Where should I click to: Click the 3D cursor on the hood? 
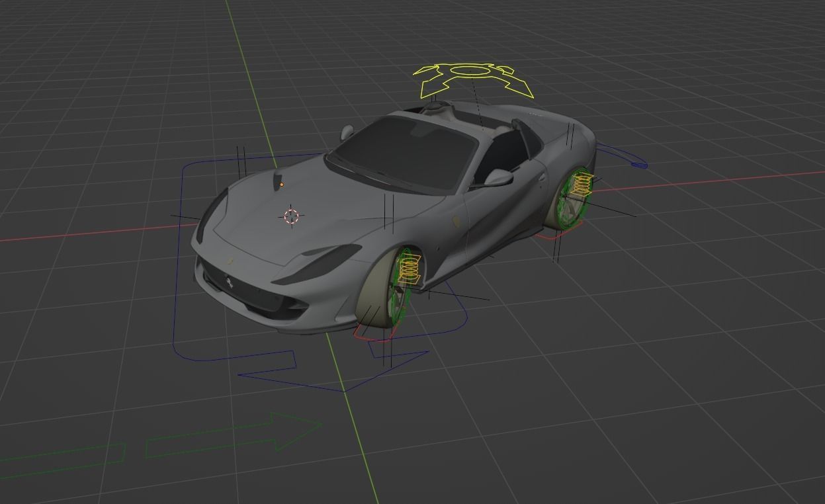(x=292, y=216)
